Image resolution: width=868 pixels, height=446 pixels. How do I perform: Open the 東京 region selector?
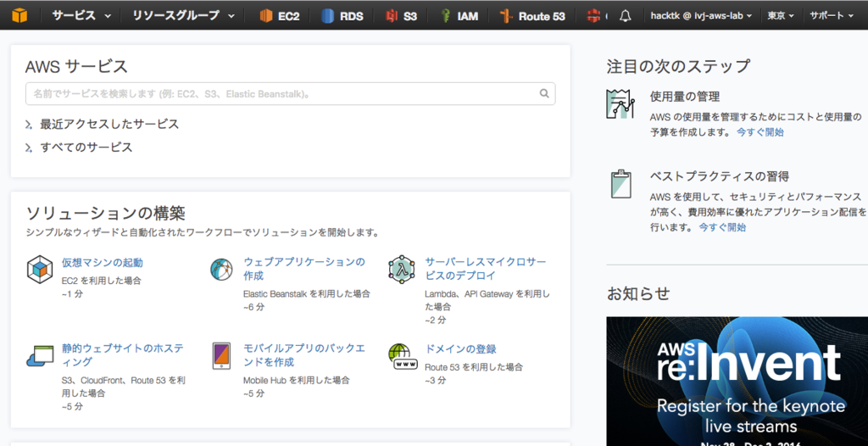pos(781,16)
